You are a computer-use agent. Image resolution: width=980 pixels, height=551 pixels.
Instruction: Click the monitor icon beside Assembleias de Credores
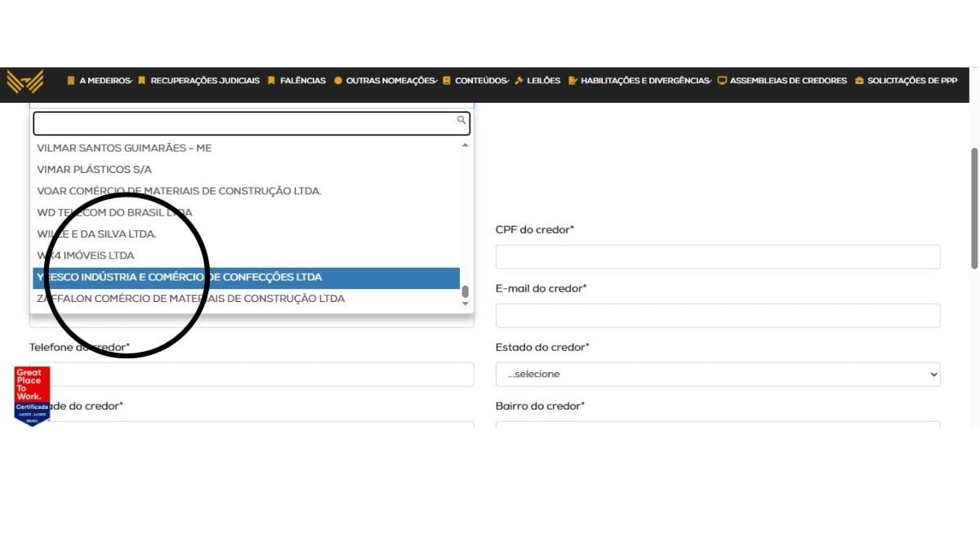(x=722, y=81)
